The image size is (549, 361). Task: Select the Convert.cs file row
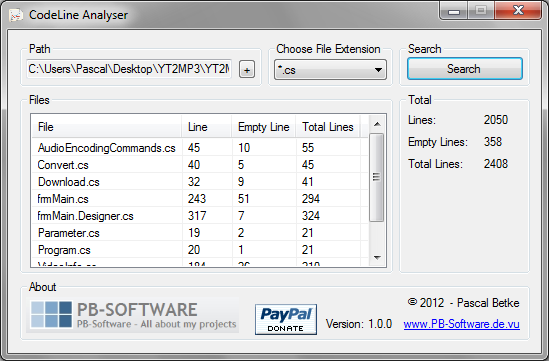(200, 165)
